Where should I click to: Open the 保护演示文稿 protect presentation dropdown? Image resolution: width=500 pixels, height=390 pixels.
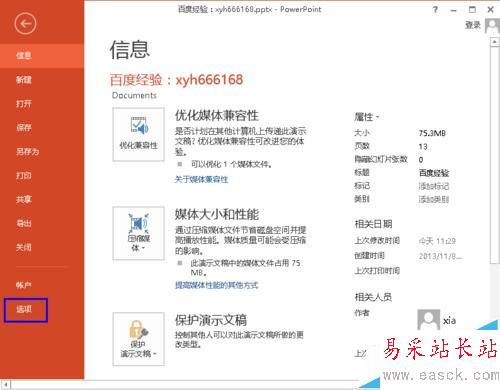(138, 339)
